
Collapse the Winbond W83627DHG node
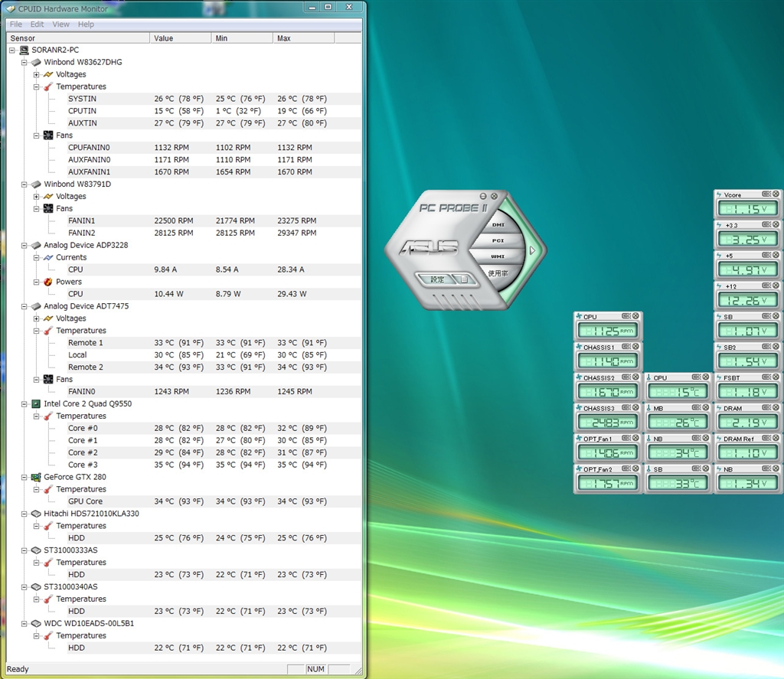[24, 63]
